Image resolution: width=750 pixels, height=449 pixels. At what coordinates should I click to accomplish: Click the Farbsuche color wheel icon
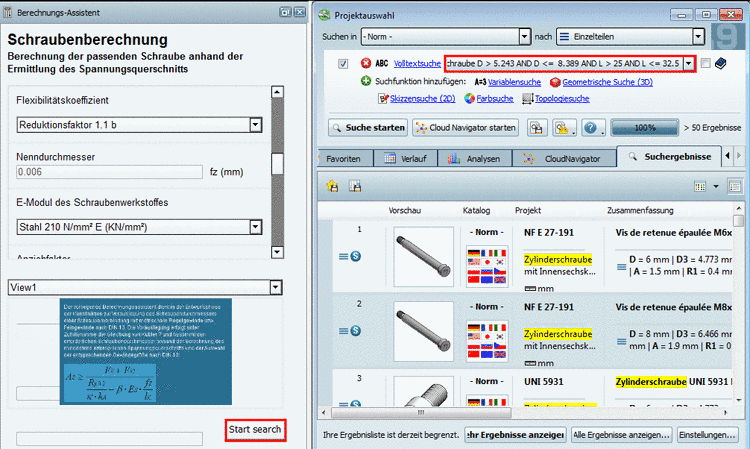469,99
